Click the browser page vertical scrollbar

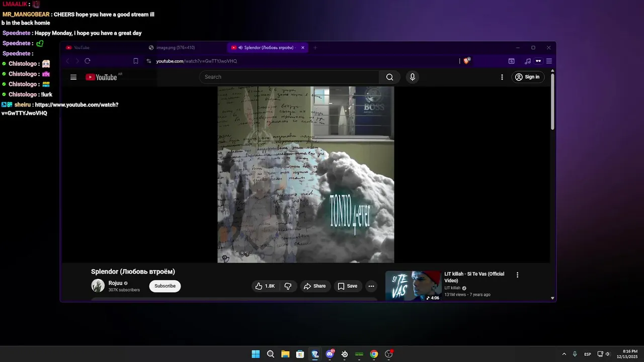tap(553, 102)
